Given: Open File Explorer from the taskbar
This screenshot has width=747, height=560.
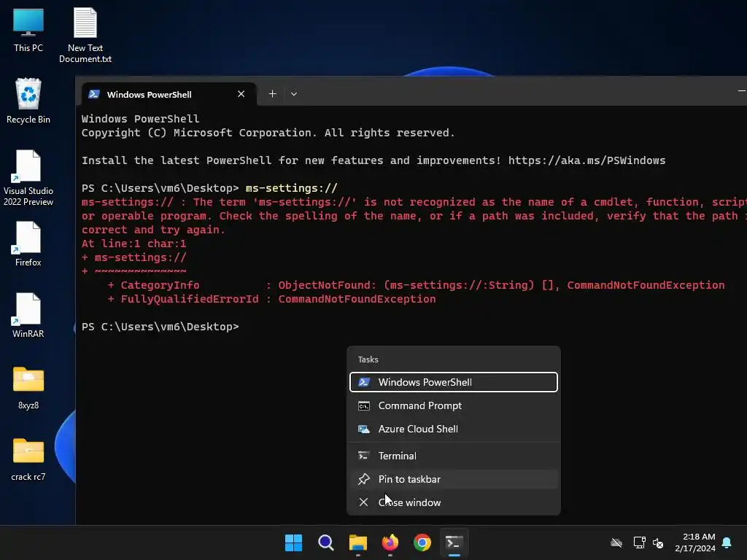Looking at the screenshot, I should point(357,542).
